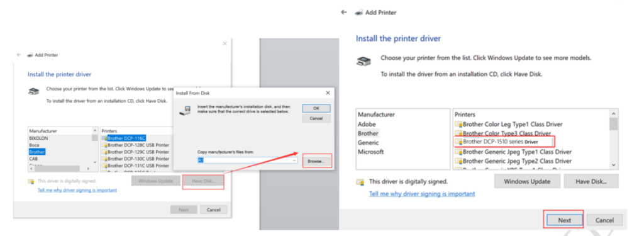Select Brother Generic Jpeg Type1 Class Driver
644x236 pixels.
point(517,152)
